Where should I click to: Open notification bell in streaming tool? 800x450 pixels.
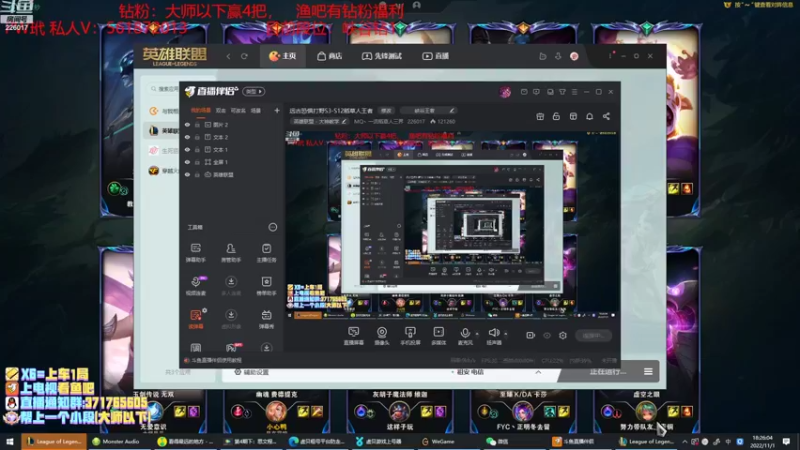click(589, 116)
